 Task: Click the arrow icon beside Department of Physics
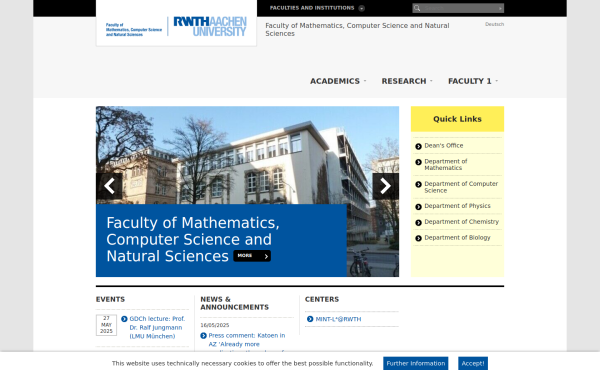tap(418, 207)
